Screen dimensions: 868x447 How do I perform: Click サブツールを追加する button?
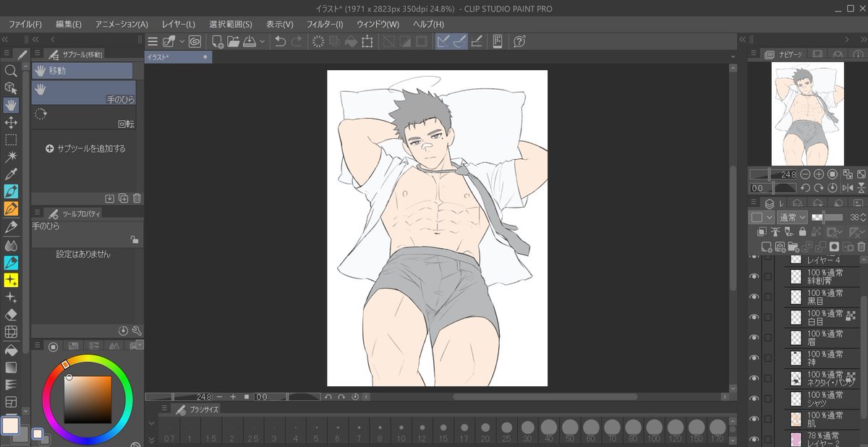pyautogui.click(x=85, y=148)
